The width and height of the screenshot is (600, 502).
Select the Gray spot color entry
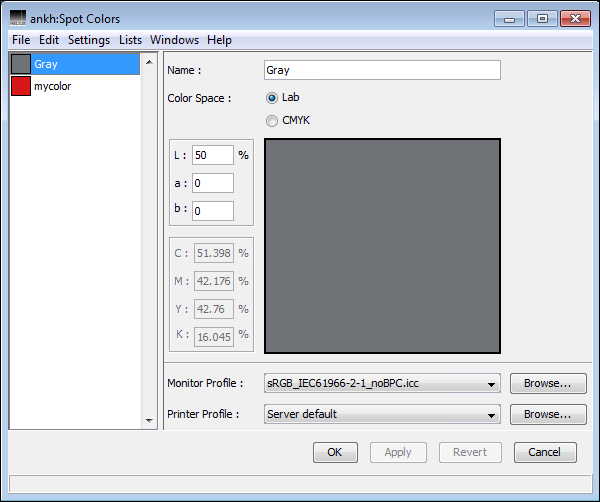(x=75, y=64)
